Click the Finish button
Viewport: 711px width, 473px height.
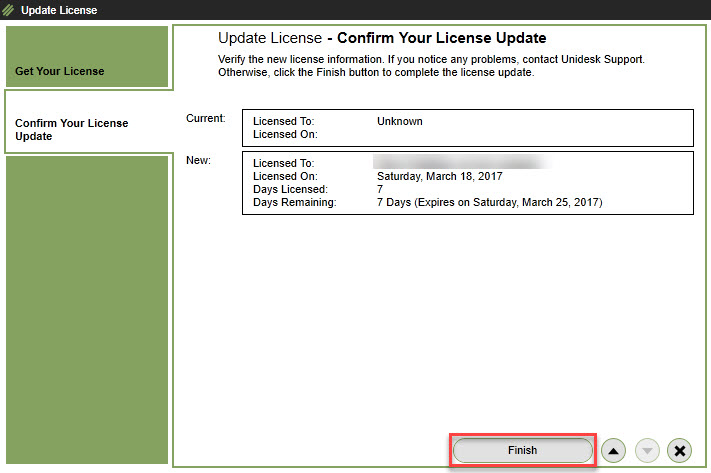[x=522, y=450]
